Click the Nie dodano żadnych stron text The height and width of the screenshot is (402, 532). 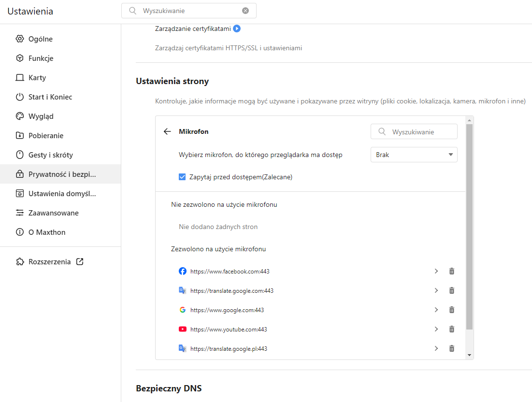pos(218,227)
